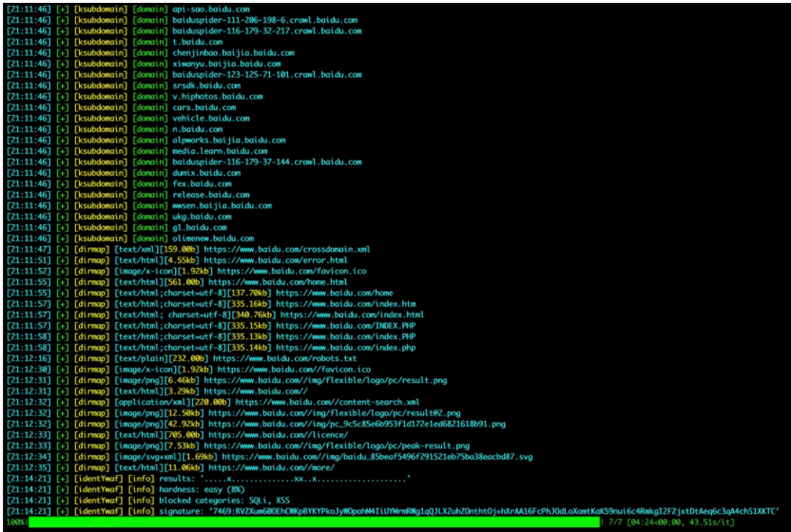Select xiwanyu.baijia.baidu.com domain
Image resolution: width=791 pixels, height=532 pixels.
[x=226, y=64]
